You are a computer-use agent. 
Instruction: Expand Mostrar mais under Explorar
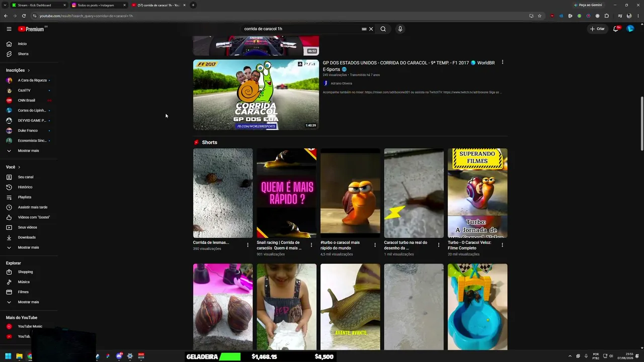pos(29,302)
